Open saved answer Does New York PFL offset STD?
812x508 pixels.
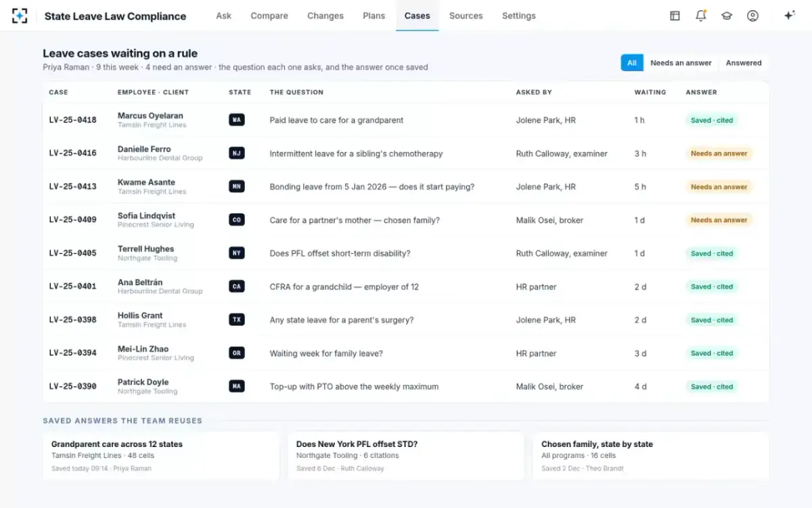click(x=406, y=456)
